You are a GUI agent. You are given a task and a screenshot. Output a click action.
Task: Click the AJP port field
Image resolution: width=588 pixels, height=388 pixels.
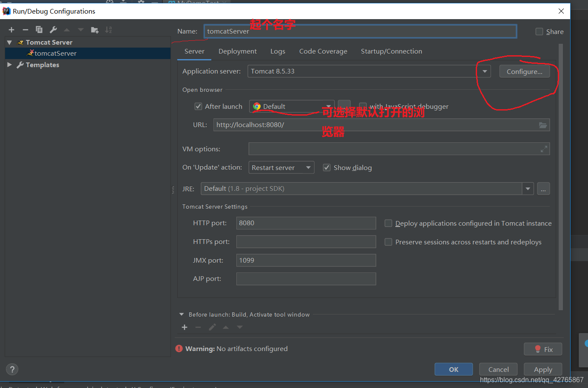(306, 279)
